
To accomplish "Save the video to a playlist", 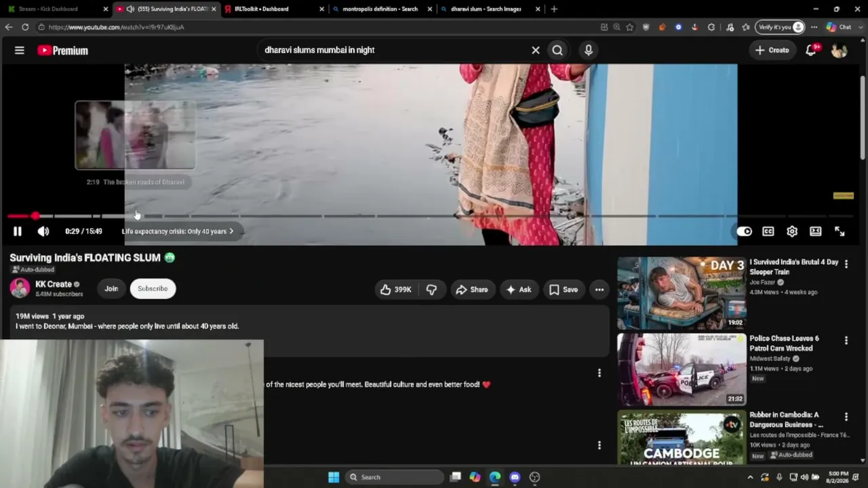I will coord(564,289).
